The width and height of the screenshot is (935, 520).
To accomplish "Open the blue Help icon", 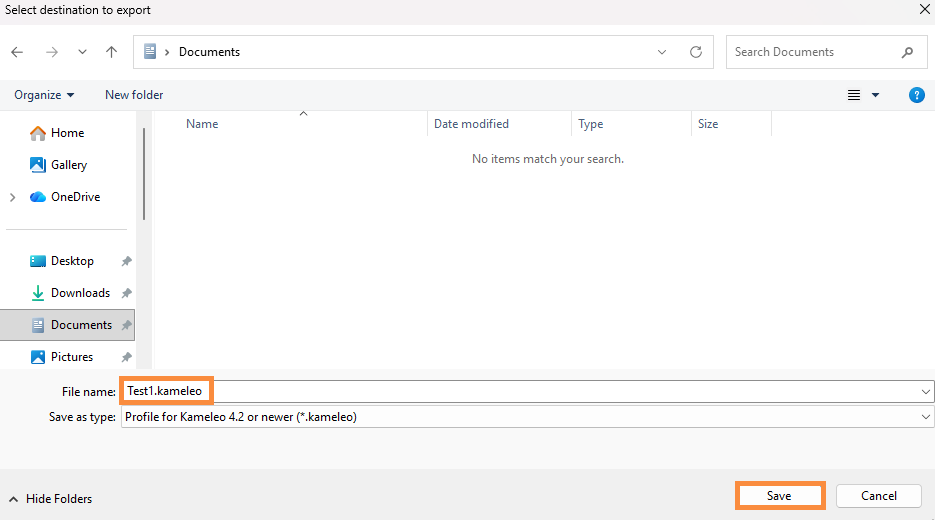I will tap(917, 95).
